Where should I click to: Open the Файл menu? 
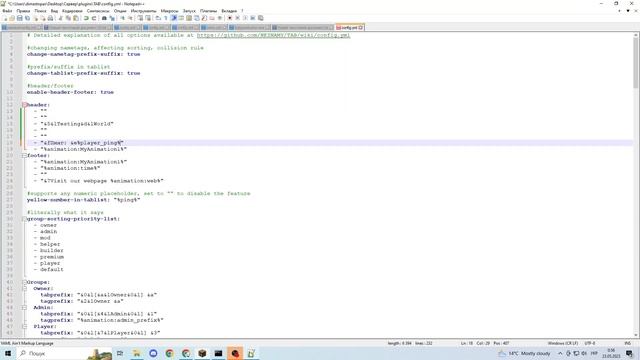7,11
